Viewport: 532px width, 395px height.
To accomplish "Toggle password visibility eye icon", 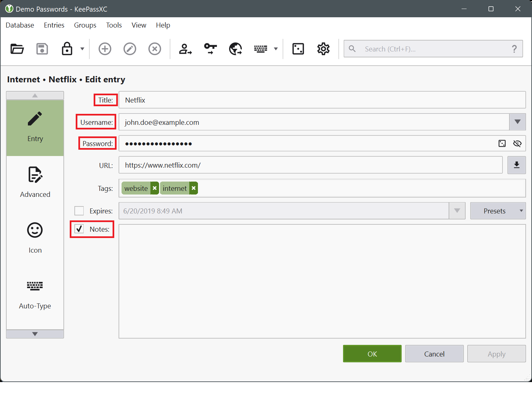I will point(517,143).
